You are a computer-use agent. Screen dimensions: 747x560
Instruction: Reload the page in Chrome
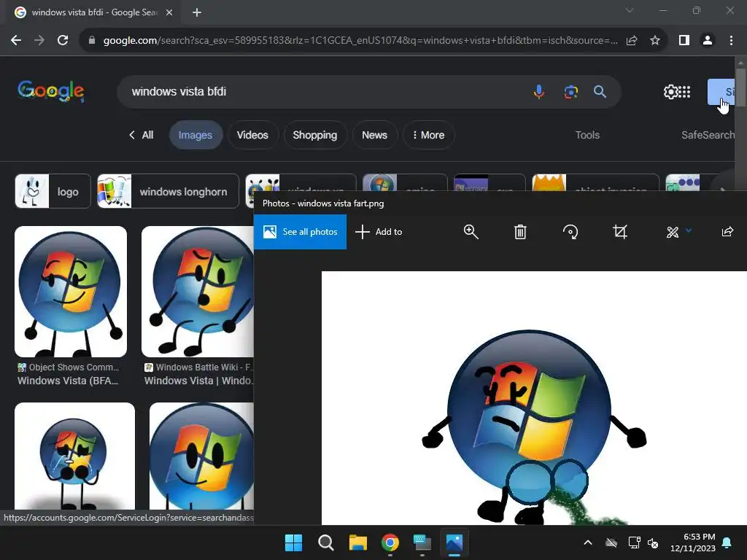tap(63, 41)
